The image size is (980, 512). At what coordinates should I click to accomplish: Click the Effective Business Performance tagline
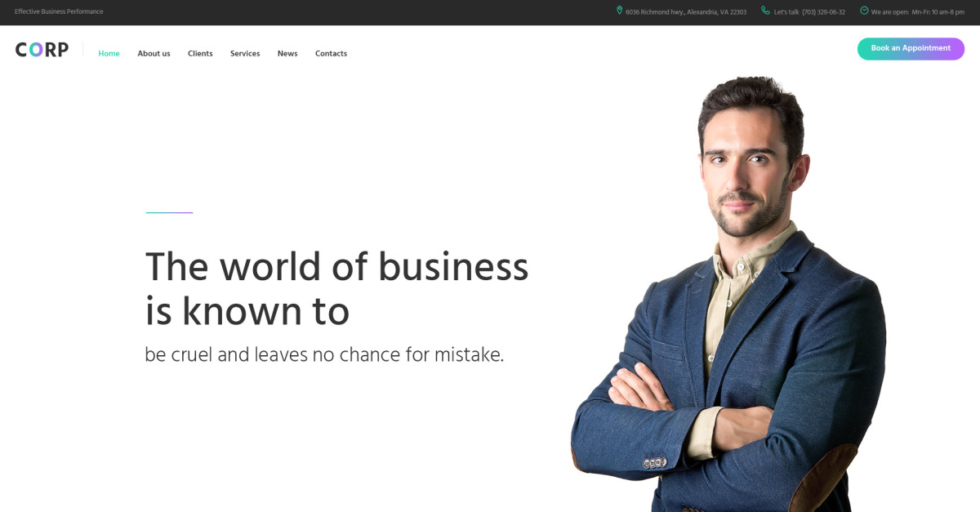(x=59, y=11)
